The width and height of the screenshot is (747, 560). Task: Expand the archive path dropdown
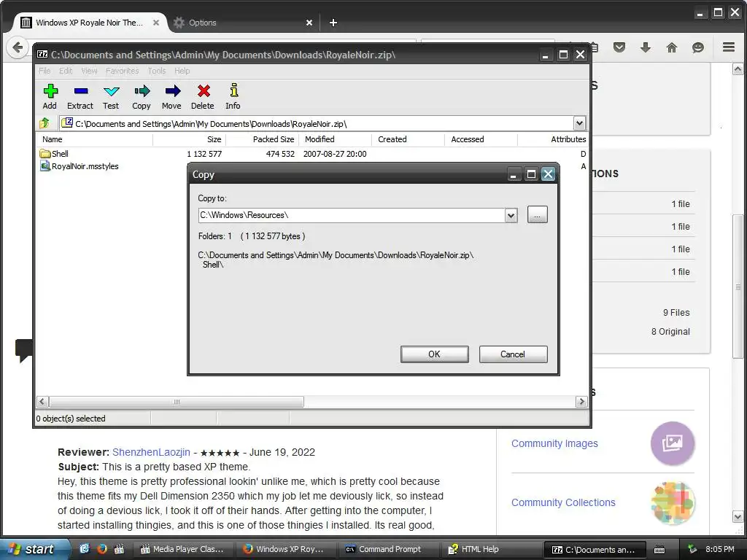pyautogui.click(x=579, y=123)
